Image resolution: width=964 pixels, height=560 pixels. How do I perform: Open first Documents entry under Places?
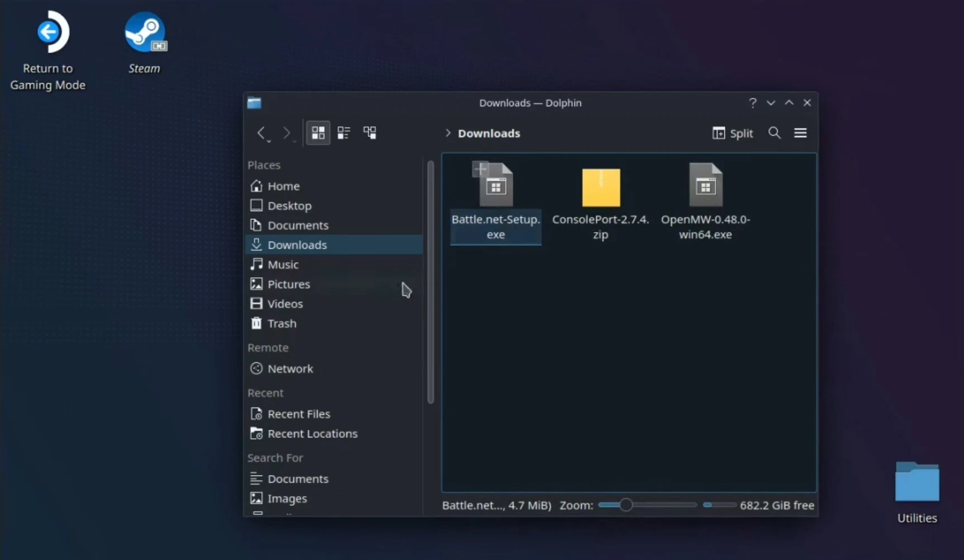334,225
